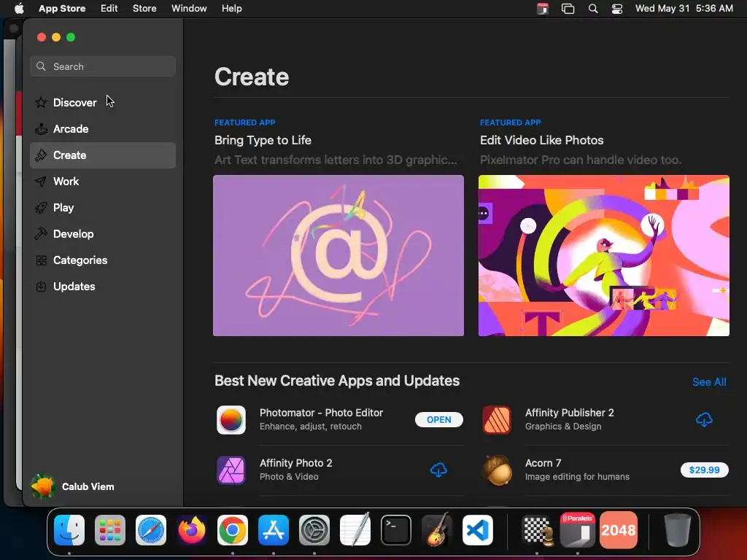Click the Acorn 7 app icon
This screenshot has width=747, height=560.
[x=497, y=470]
